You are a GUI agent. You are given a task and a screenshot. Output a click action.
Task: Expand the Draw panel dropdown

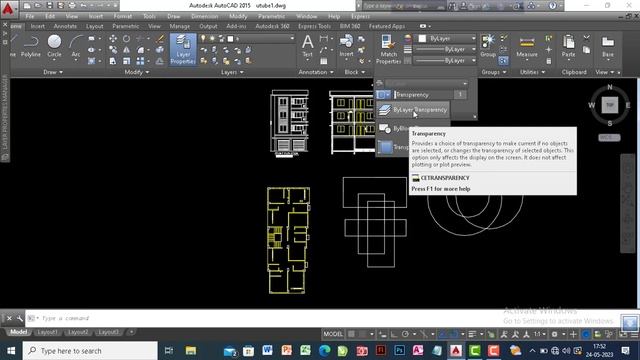click(53, 72)
